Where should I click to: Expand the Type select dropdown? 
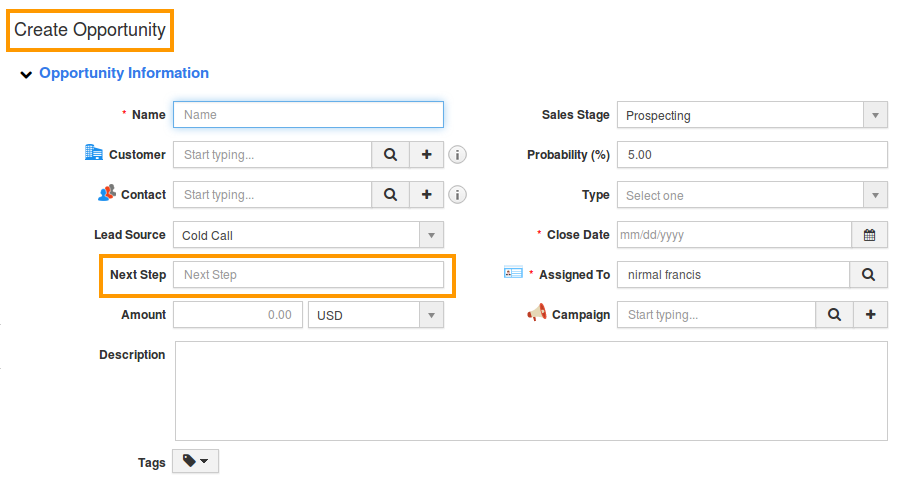752,195
